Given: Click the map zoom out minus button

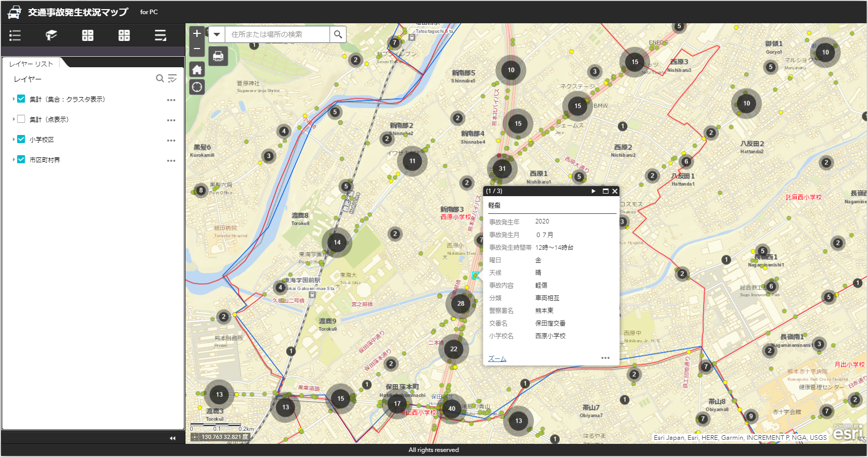Looking at the screenshot, I should pos(197,49).
